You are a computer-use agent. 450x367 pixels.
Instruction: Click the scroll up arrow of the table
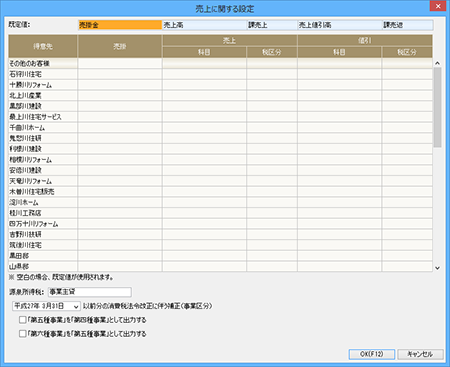pos(437,63)
